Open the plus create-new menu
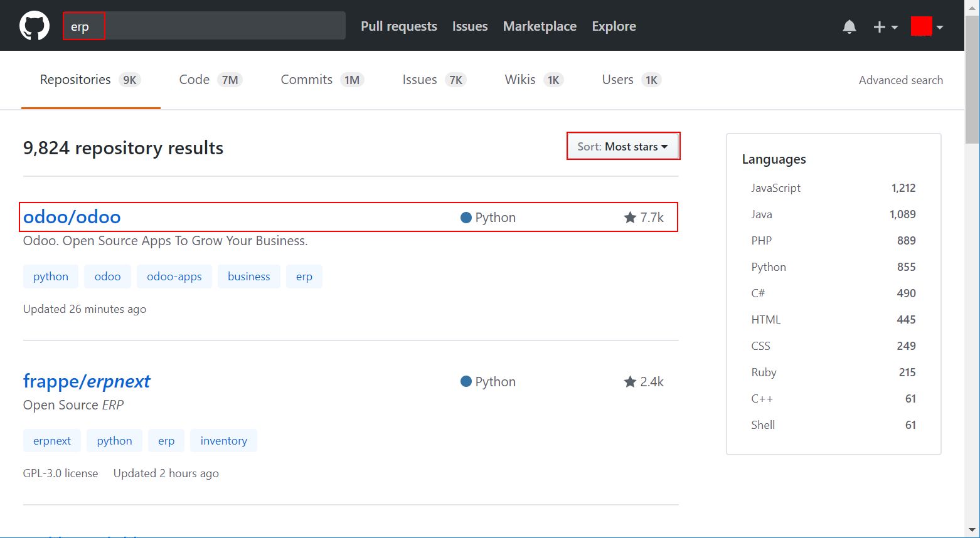Screen dimensions: 980x538 pos(885,26)
